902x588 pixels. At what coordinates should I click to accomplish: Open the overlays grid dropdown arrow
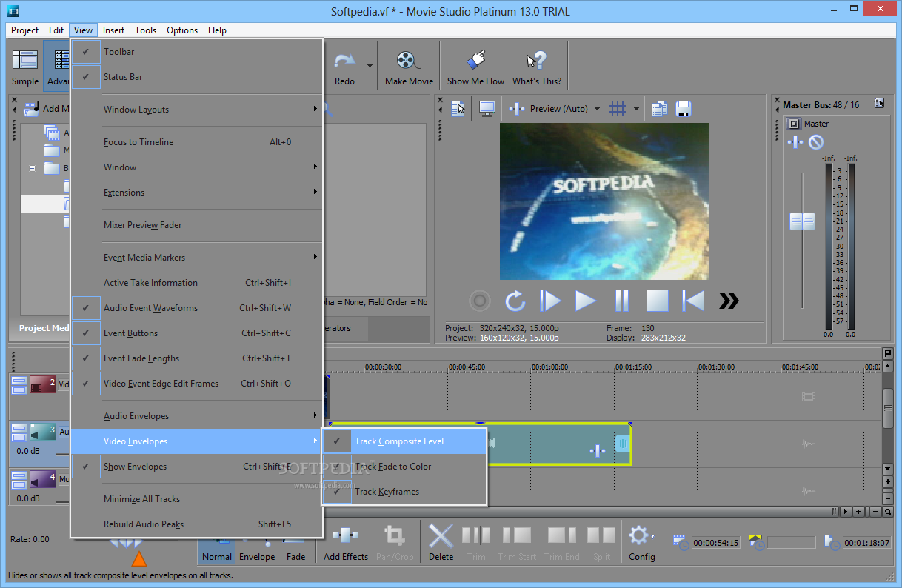coord(636,109)
